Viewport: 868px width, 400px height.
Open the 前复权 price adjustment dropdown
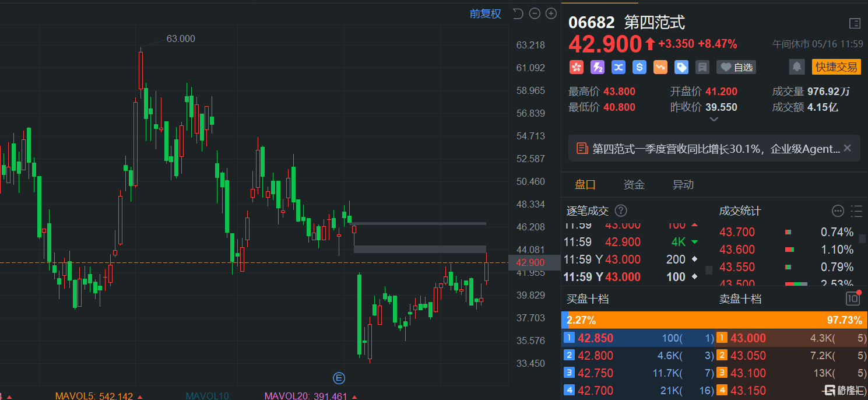pyautogui.click(x=485, y=14)
